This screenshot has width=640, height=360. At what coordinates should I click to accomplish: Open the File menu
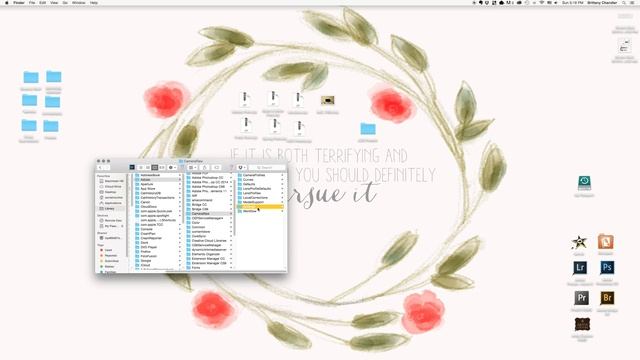pos(32,3)
